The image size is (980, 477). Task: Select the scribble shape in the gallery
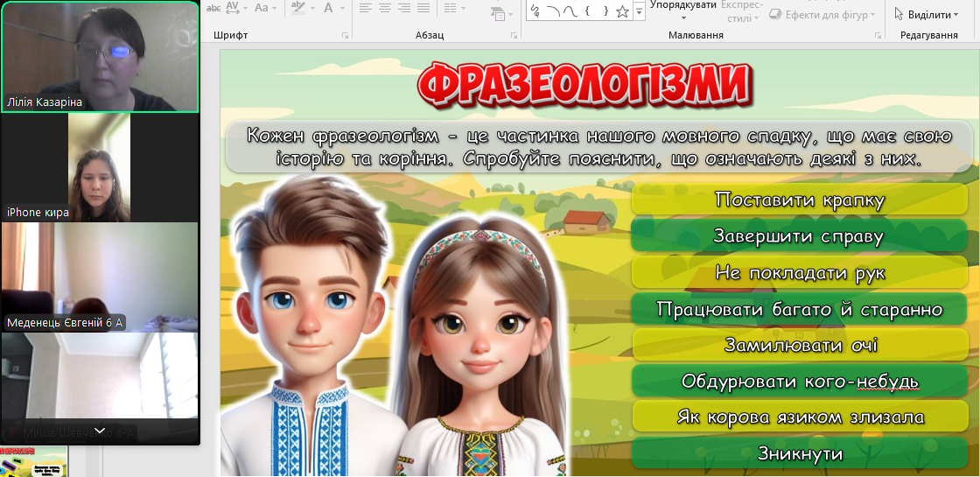pyautogui.click(x=535, y=11)
